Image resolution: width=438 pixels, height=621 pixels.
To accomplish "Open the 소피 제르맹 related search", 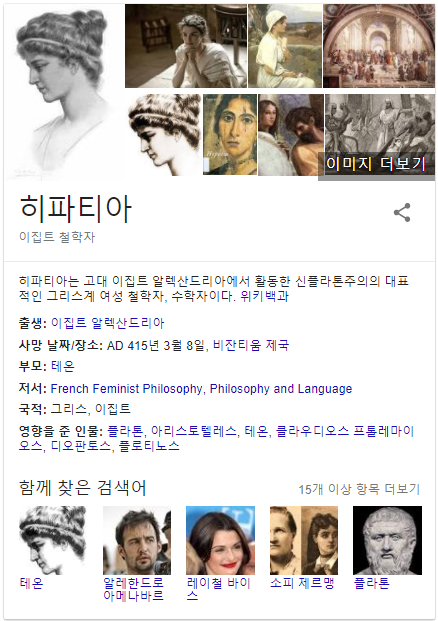I will coord(302,583).
